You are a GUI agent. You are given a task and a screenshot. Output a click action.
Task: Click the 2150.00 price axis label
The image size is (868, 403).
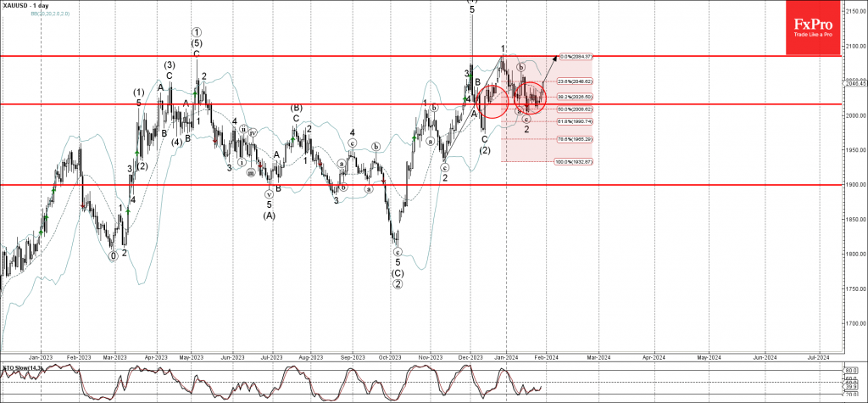(856, 11)
